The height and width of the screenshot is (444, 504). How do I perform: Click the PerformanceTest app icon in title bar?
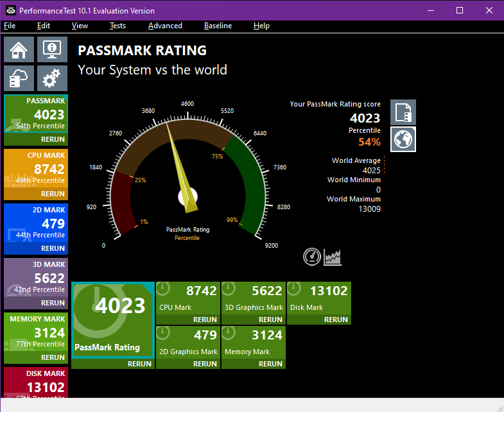pos(11,10)
